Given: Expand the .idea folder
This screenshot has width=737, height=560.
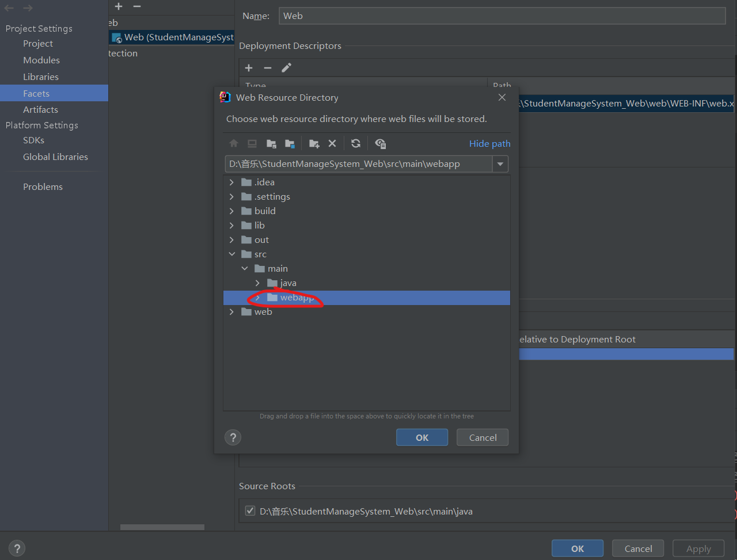Looking at the screenshot, I should point(231,182).
